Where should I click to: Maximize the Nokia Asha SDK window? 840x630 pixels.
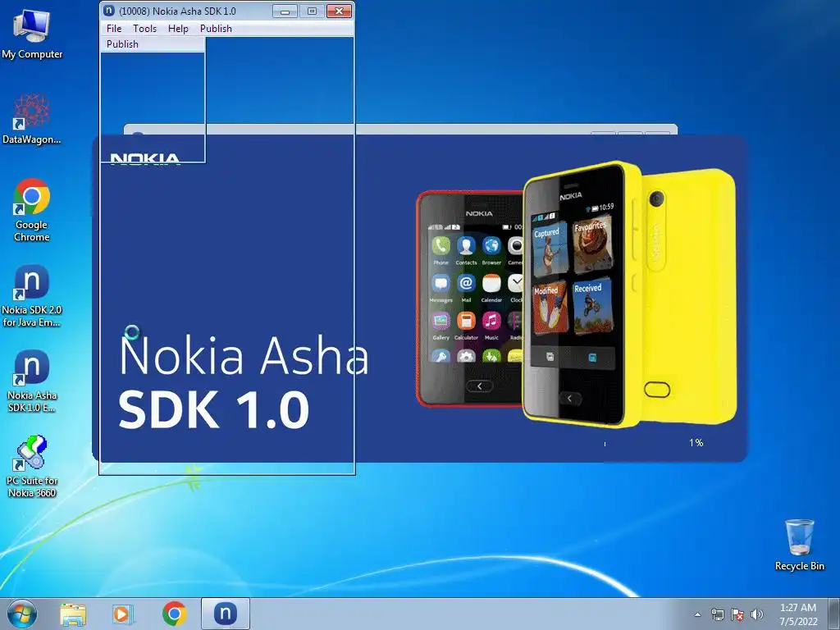click(312, 11)
